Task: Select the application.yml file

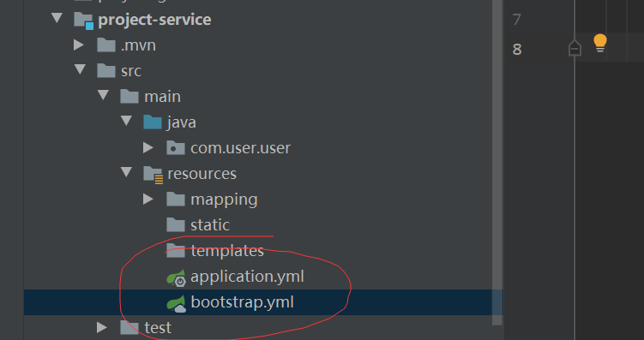Action: coord(247,277)
